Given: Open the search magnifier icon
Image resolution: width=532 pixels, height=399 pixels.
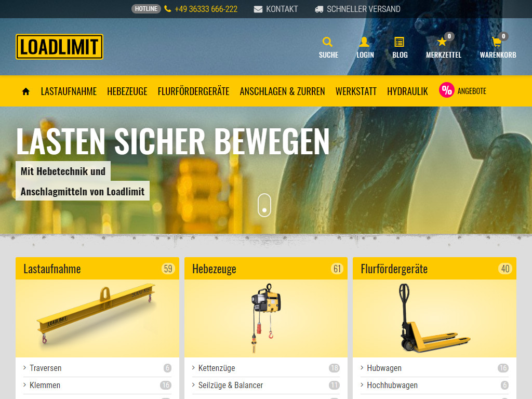Looking at the screenshot, I should tap(328, 42).
